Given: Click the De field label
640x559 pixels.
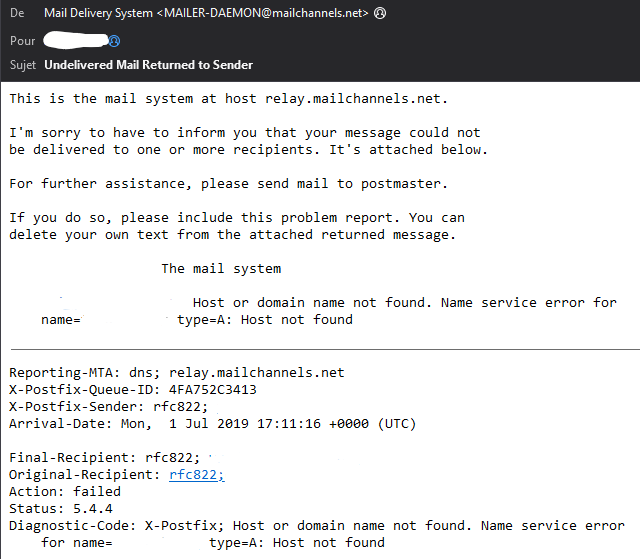Looking at the screenshot, I should 17,13.
